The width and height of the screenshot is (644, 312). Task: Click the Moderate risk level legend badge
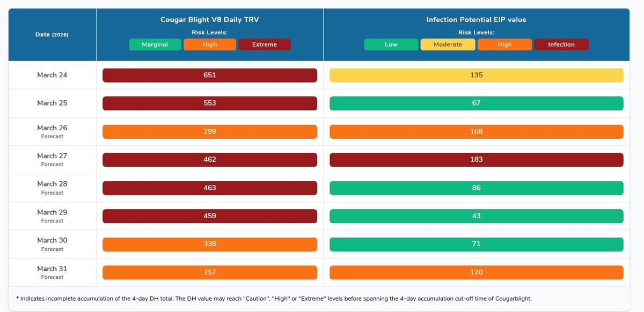tap(448, 44)
